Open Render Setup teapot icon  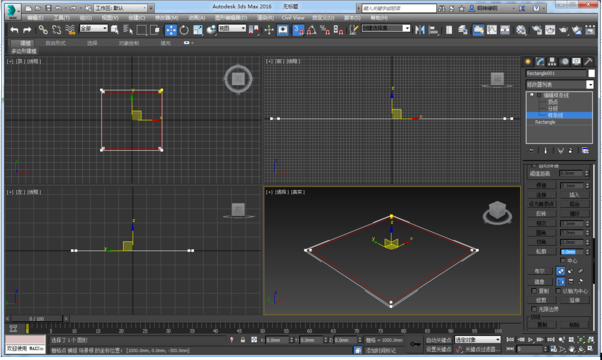537,30
